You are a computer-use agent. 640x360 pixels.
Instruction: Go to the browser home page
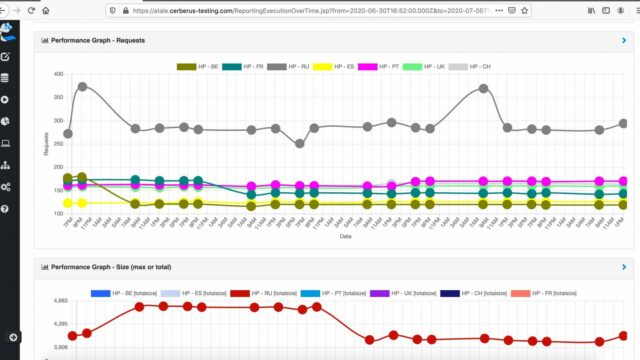point(46,11)
